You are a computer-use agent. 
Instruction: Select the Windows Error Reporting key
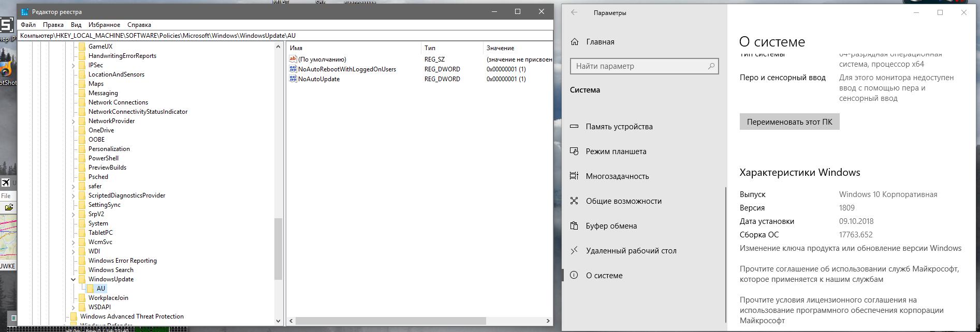[x=123, y=261]
